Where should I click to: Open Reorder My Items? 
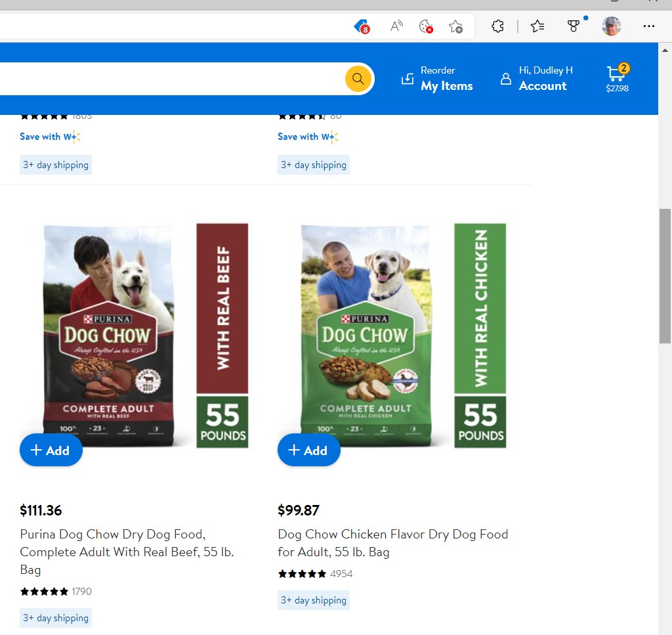[x=437, y=79]
